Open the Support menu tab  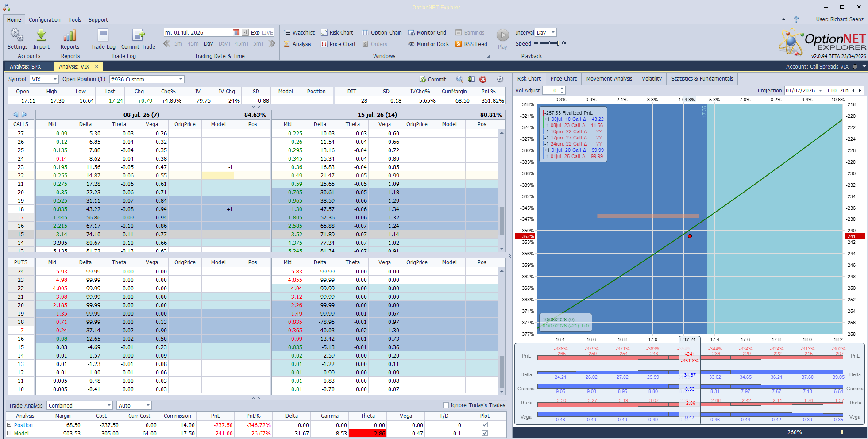pyautogui.click(x=98, y=19)
